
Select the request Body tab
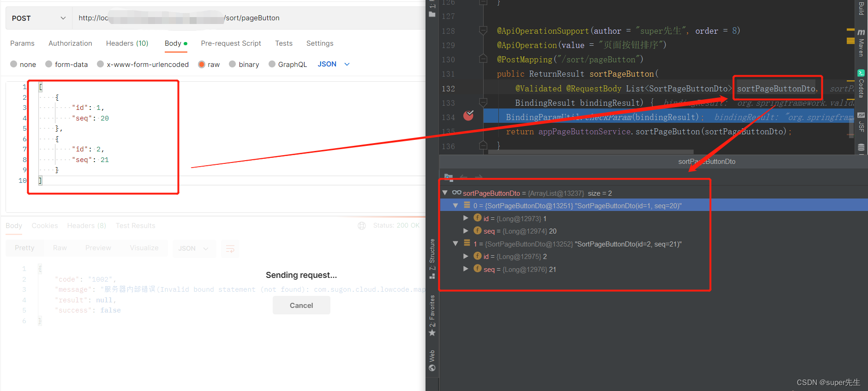176,43
